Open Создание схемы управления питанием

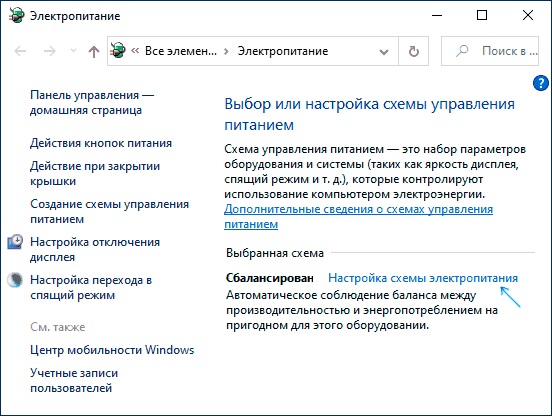coord(109,212)
